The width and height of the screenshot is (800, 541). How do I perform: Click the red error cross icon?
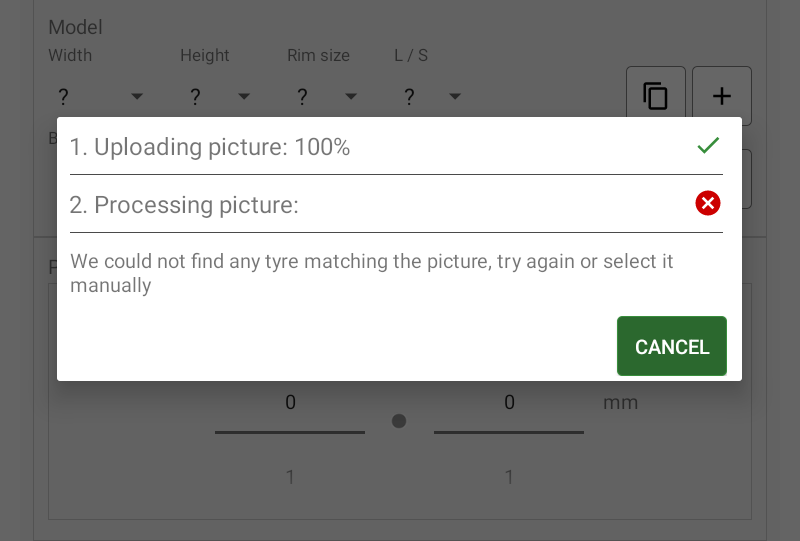708,203
